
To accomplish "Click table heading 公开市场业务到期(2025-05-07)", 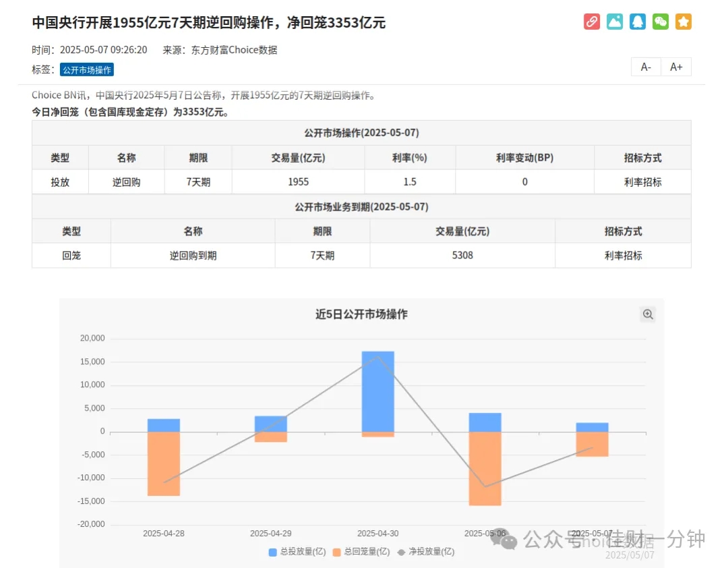I will click(361, 207).
